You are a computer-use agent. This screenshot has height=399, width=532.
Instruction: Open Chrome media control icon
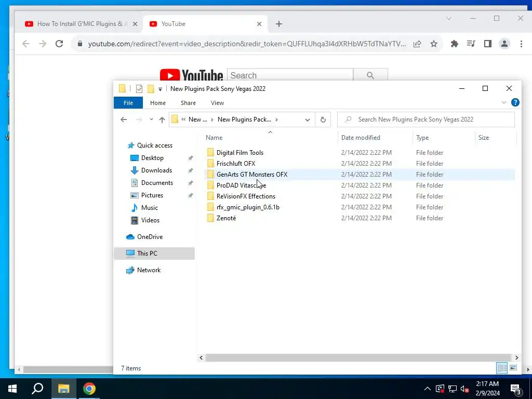[471, 44]
